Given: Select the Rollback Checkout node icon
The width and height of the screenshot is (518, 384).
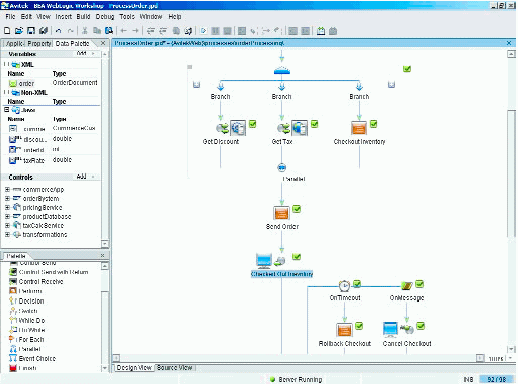Looking at the screenshot, I should [x=344, y=330].
